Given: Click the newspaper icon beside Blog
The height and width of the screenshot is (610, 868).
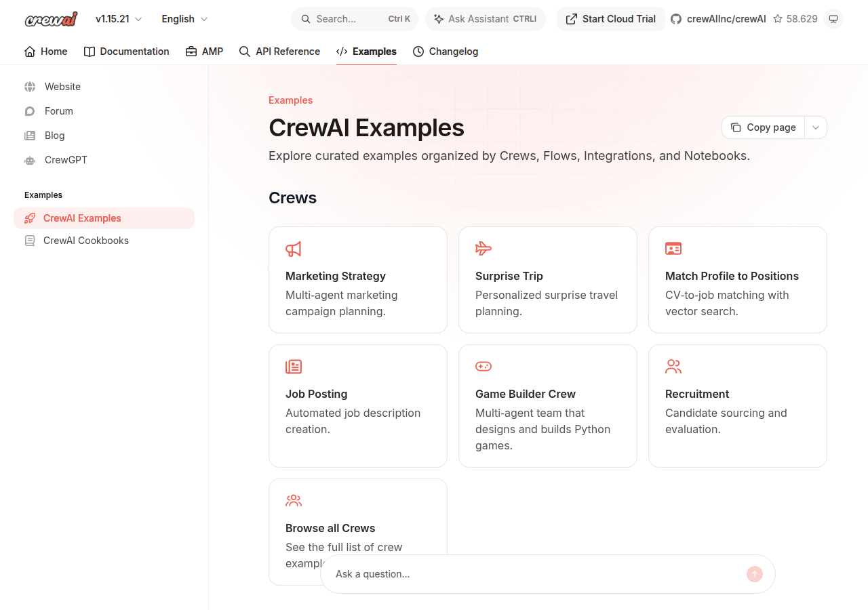Looking at the screenshot, I should 30,136.
